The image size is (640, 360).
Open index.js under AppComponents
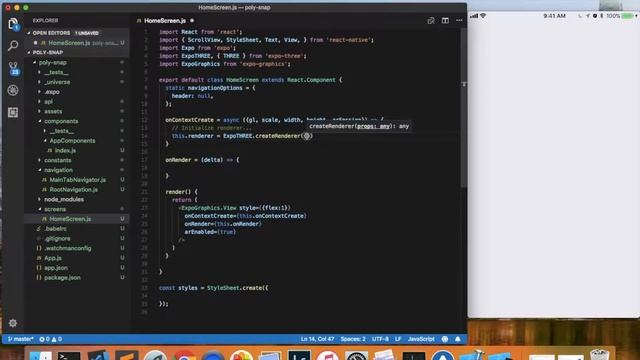point(65,150)
